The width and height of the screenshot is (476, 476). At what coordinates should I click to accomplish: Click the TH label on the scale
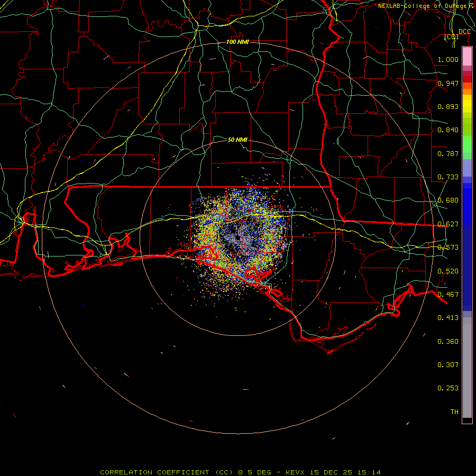point(454,412)
